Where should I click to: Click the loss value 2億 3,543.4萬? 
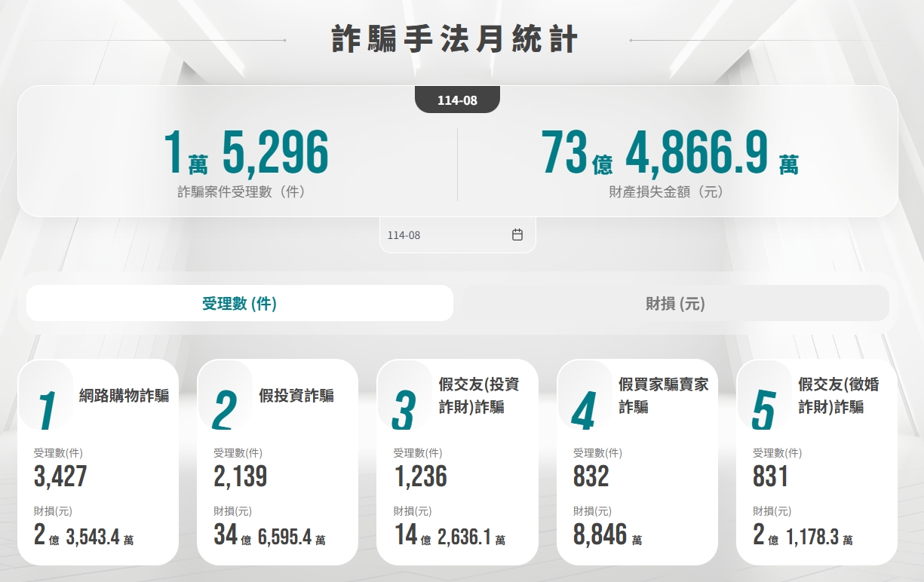[84, 535]
